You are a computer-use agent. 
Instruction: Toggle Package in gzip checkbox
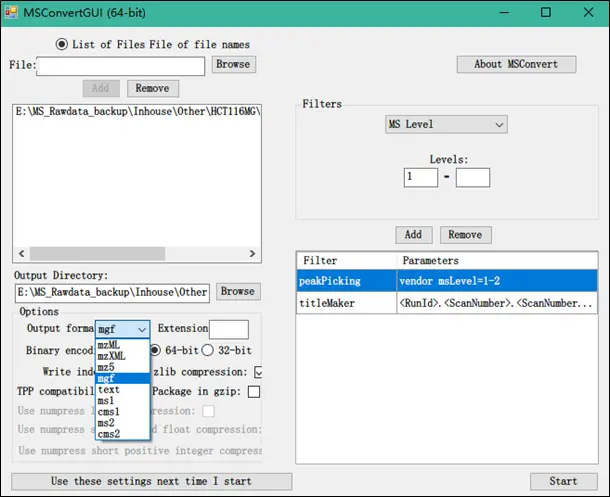(254, 392)
